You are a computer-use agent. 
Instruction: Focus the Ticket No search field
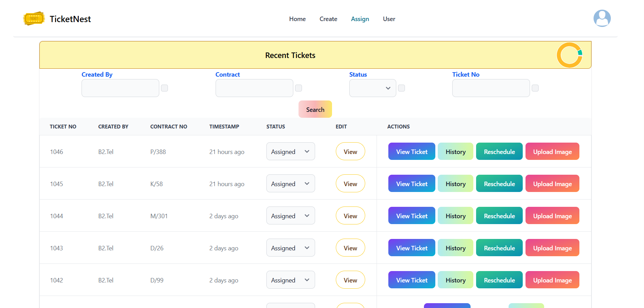tap(491, 88)
